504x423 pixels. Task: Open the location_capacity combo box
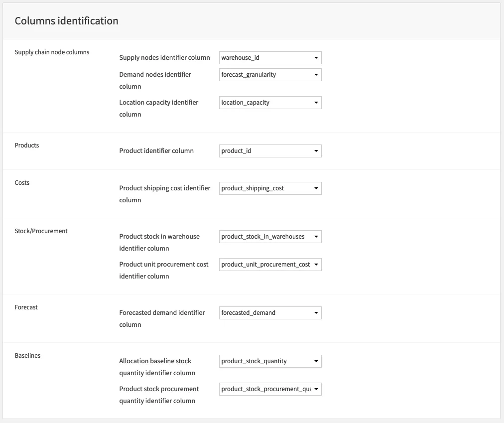270,103
